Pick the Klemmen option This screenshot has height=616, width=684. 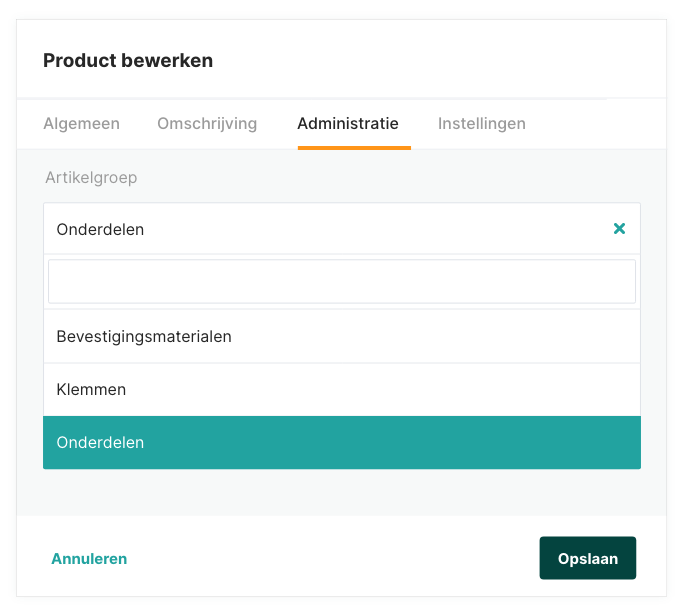point(91,389)
